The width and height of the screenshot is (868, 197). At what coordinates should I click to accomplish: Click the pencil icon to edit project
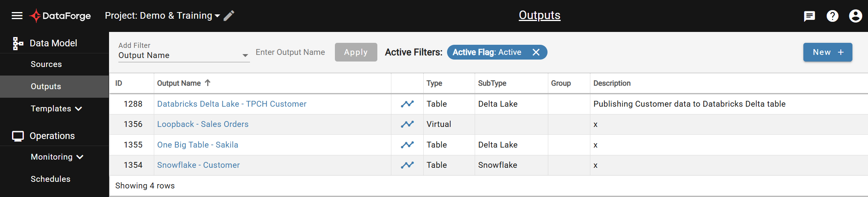229,16
